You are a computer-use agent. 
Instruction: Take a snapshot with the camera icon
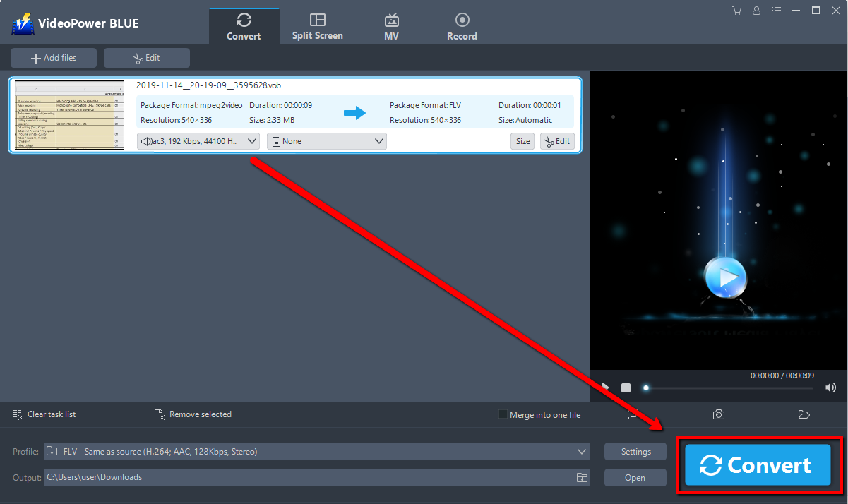point(718,414)
